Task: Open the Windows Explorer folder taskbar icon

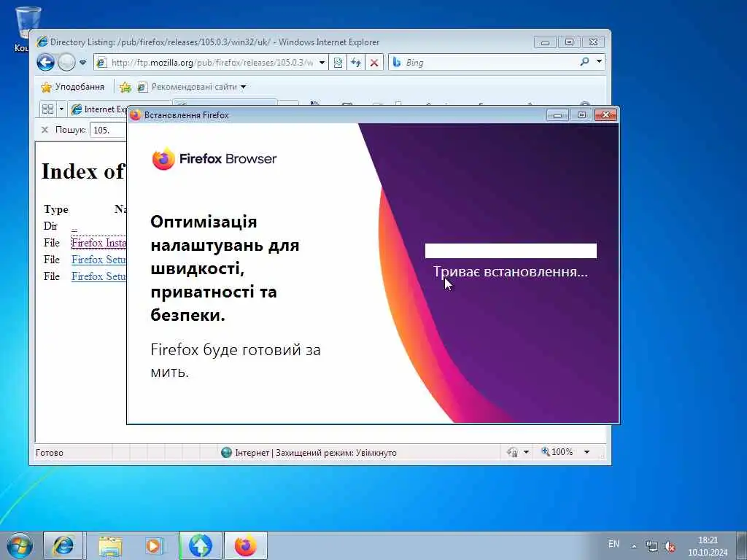Action: [x=110, y=545]
